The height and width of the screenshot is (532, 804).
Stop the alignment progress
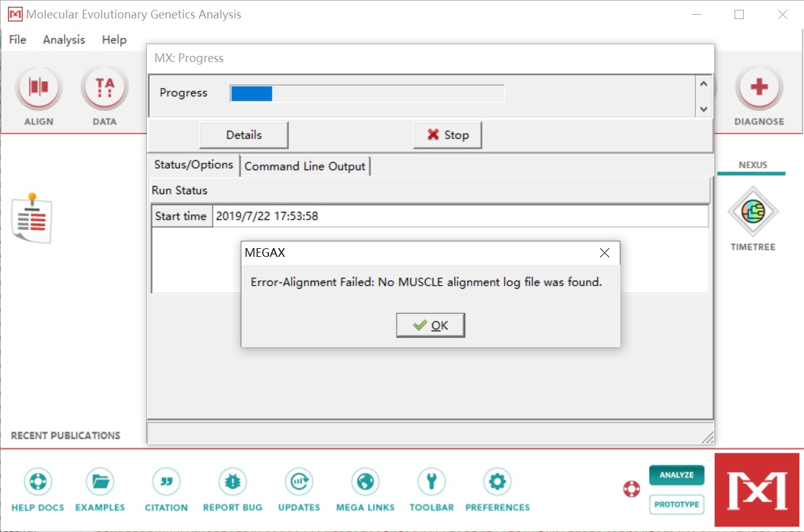(448, 135)
